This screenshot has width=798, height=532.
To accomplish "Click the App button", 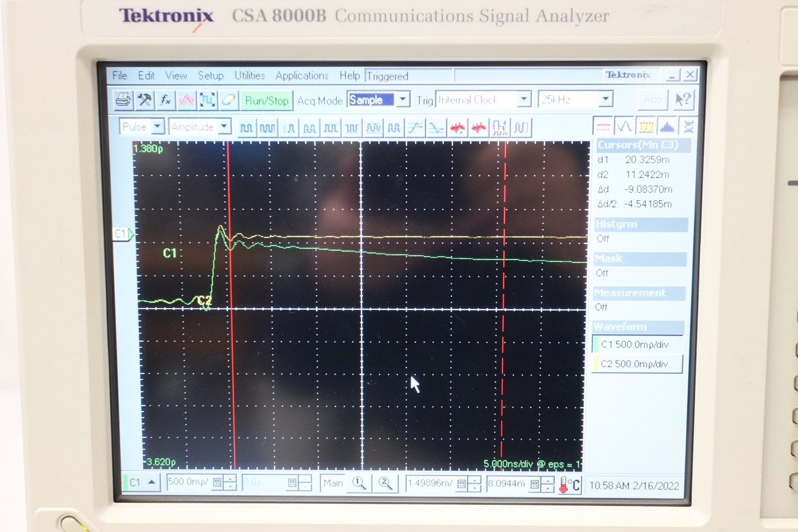I will click(x=653, y=100).
